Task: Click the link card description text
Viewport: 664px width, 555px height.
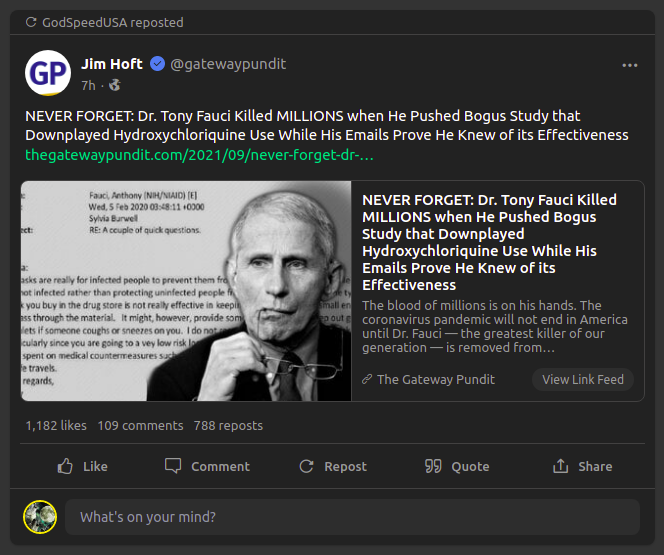Action: pyautogui.click(x=495, y=326)
